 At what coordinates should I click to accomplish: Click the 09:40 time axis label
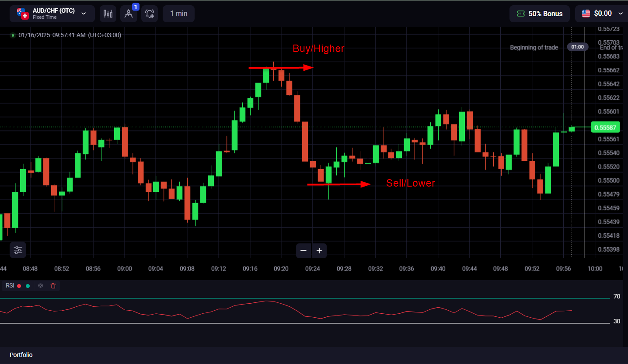(438, 268)
